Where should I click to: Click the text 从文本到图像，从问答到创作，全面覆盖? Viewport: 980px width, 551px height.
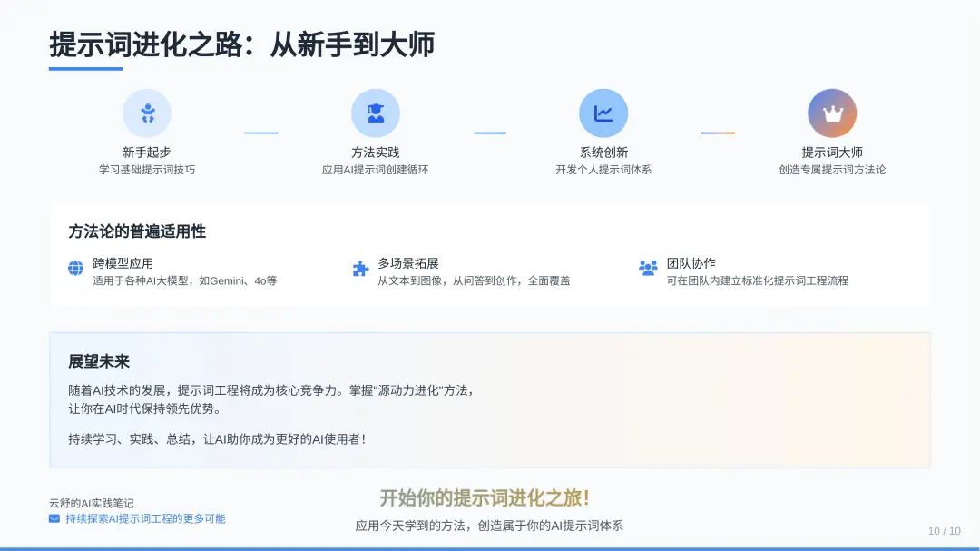(474, 280)
